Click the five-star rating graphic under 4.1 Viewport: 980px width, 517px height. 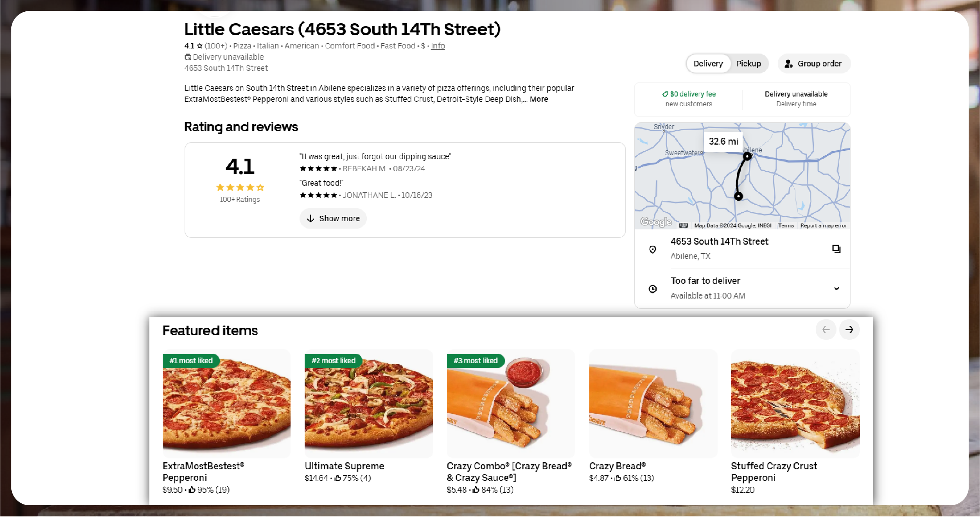[x=240, y=188]
